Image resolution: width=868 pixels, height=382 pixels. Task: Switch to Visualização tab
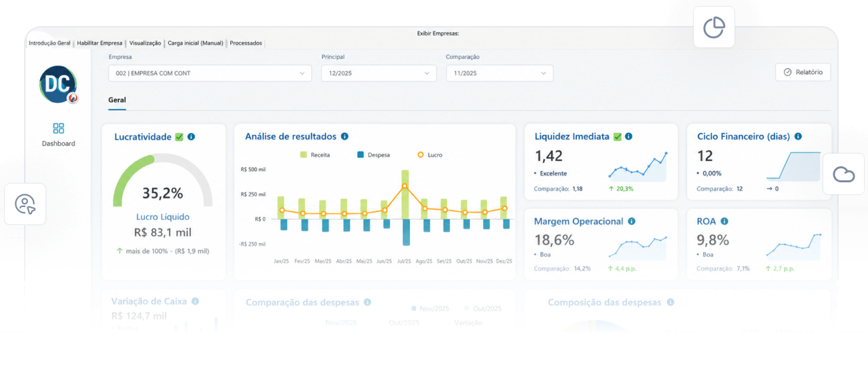pos(145,43)
